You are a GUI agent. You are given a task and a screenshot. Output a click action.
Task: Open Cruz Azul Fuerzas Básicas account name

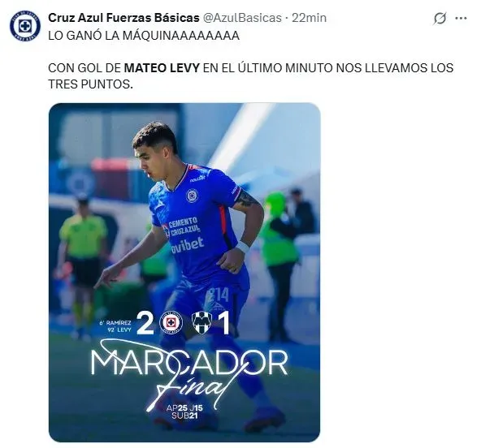[123, 18]
